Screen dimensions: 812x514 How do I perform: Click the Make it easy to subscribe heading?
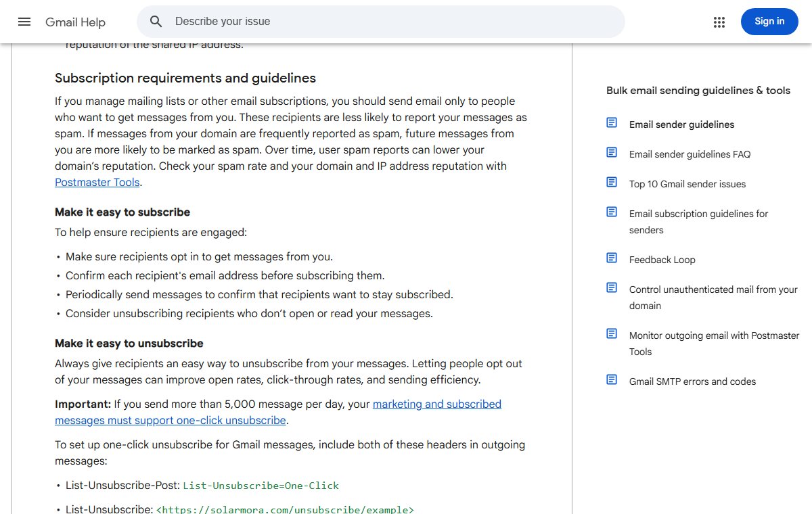click(x=122, y=212)
